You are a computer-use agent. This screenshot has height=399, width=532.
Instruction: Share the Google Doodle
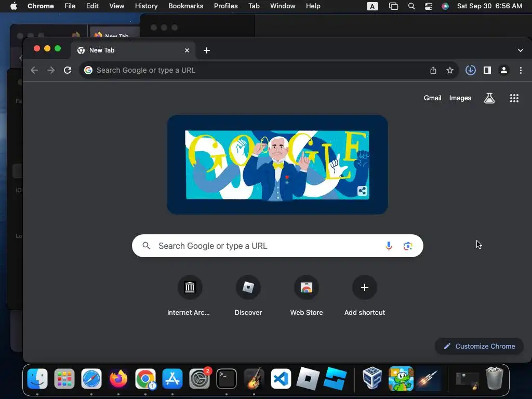click(x=362, y=191)
